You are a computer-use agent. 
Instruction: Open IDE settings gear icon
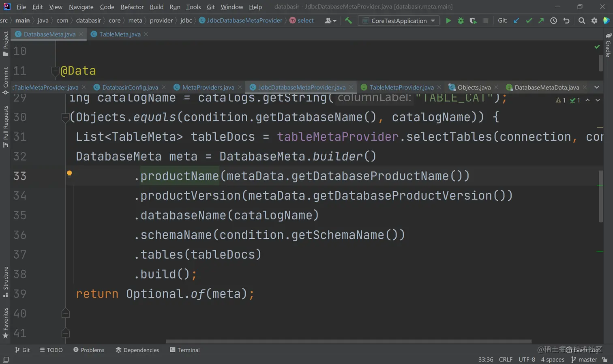point(594,21)
